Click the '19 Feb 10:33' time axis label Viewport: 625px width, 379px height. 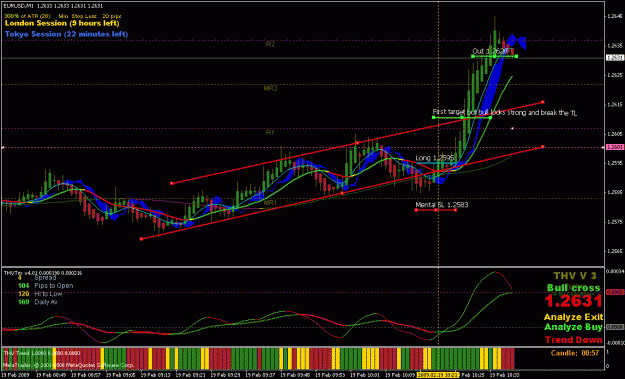[504, 375]
